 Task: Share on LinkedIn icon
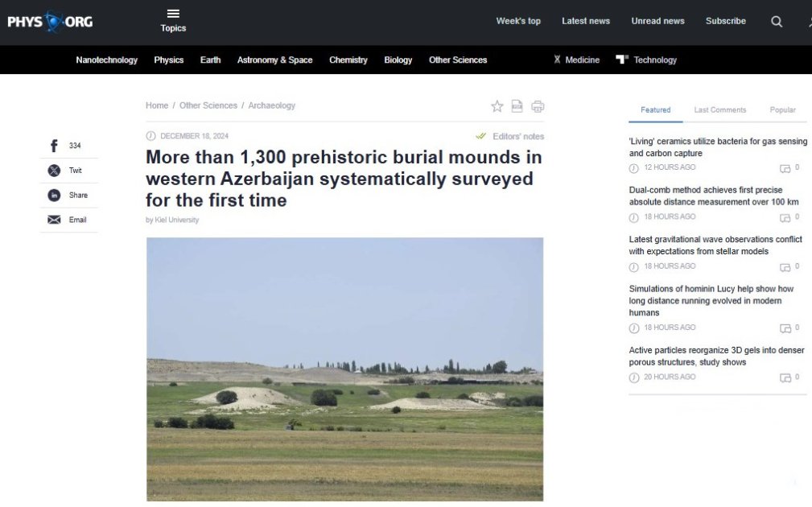click(54, 196)
